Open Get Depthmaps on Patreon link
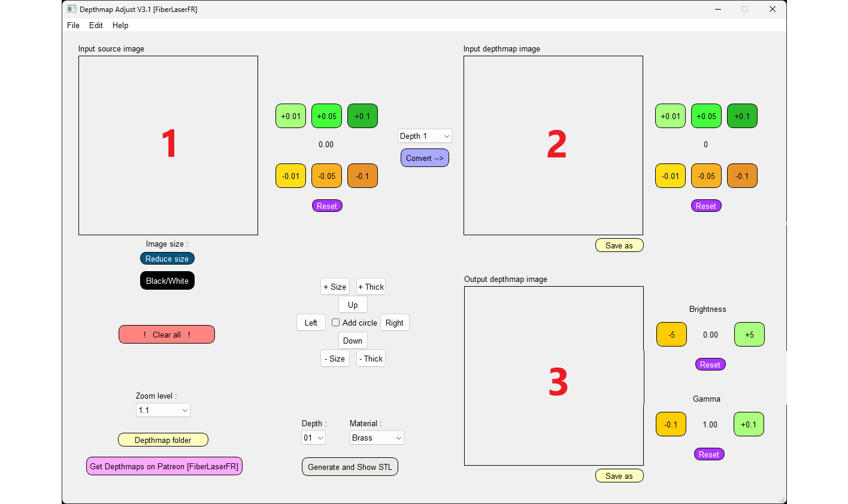Viewport: 848px width, 504px height. tap(164, 466)
